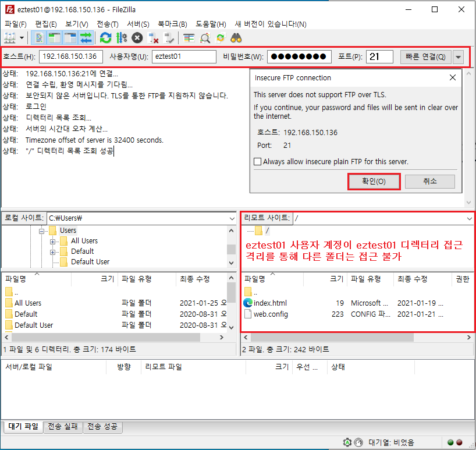476x450 pixels.
Task: Click remote file list horizontal scrollbar
Action: click(332, 337)
